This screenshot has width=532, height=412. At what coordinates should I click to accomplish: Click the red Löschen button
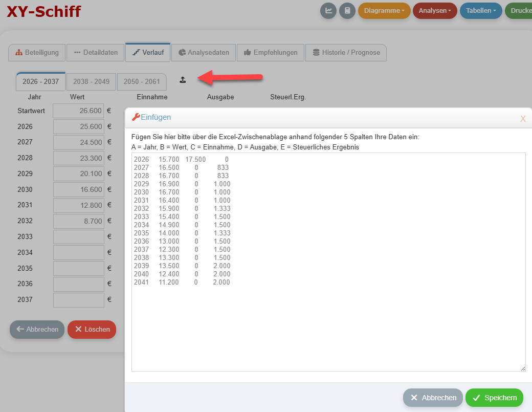point(92,329)
